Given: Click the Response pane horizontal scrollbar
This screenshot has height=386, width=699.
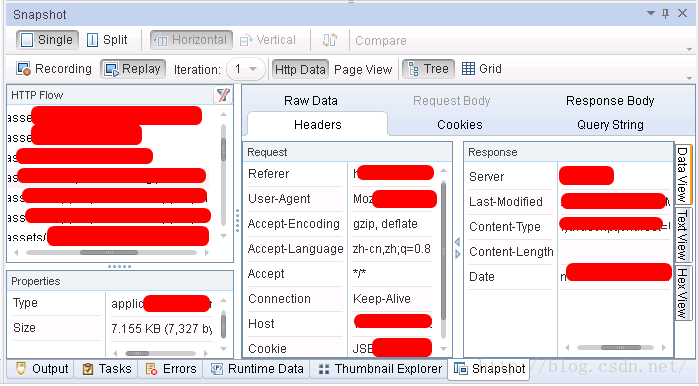Looking at the screenshot, I should pos(620,347).
